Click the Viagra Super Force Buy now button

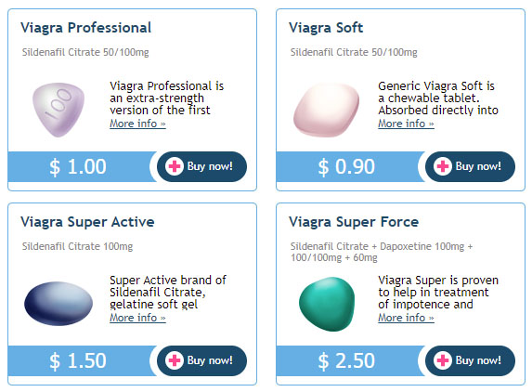coord(470,360)
